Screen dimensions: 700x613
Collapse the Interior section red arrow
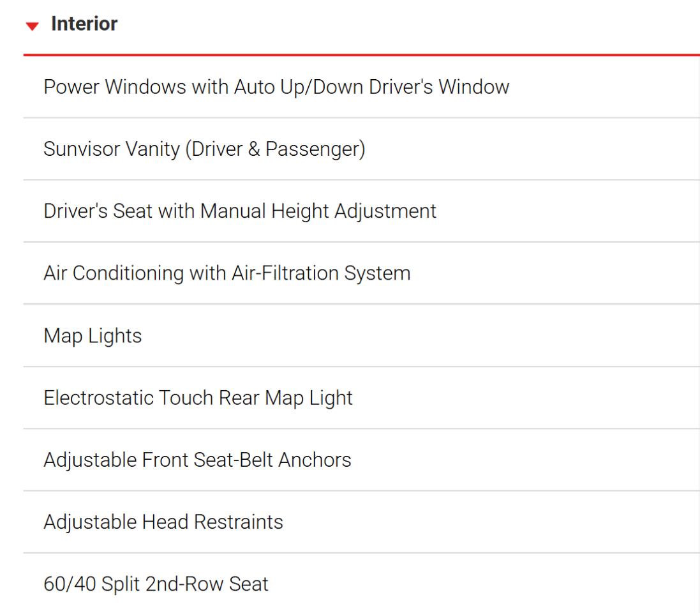pos(32,26)
